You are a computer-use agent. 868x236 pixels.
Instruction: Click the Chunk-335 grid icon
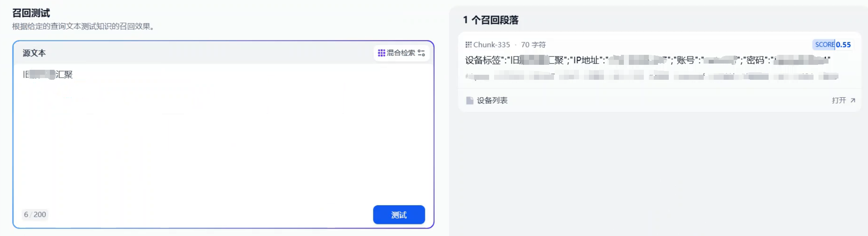(x=468, y=44)
